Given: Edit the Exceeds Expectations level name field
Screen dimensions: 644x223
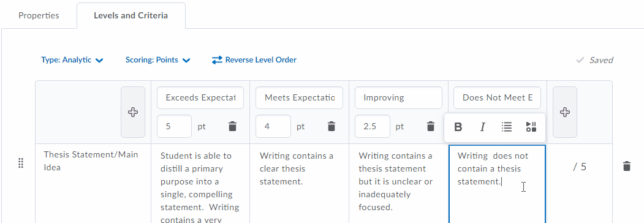Looking at the screenshot, I should [x=200, y=98].
